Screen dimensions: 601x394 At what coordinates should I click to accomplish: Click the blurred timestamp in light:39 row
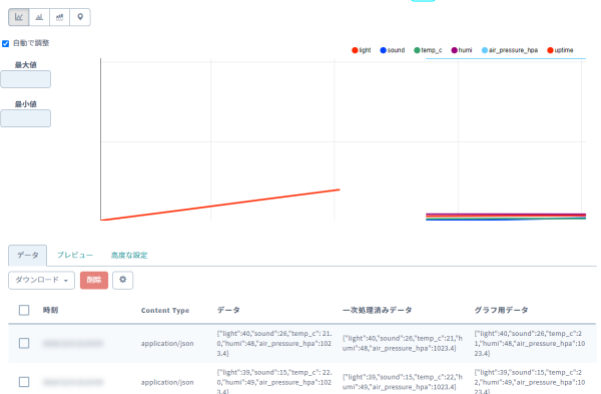pyautogui.click(x=73, y=382)
